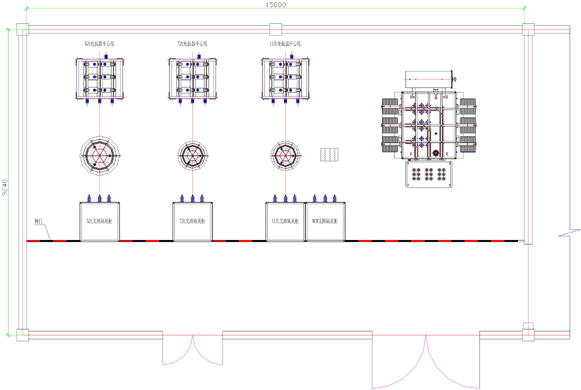This screenshot has width=581, height=390.
Task: Select the large leftmost circular reactor
Action: 100,155
